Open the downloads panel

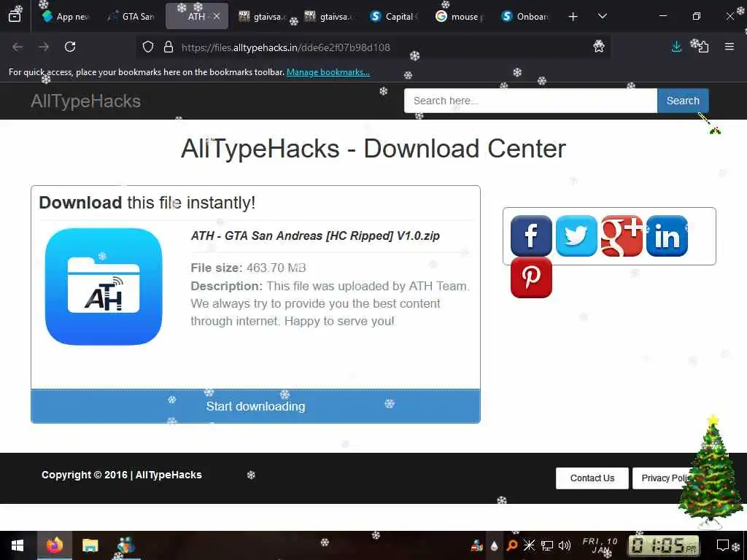point(676,46)
